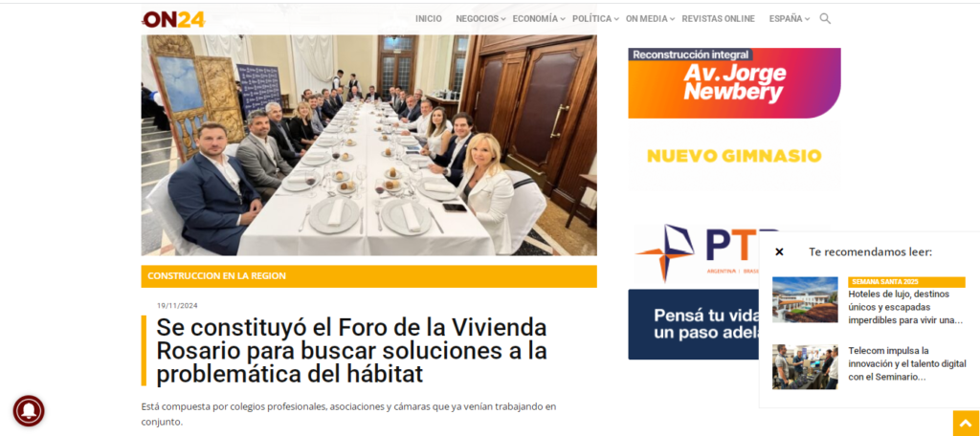This screenshot has height=436, width=980.
Task: Expand the España dropdown chevron
Action: (807, 19)
